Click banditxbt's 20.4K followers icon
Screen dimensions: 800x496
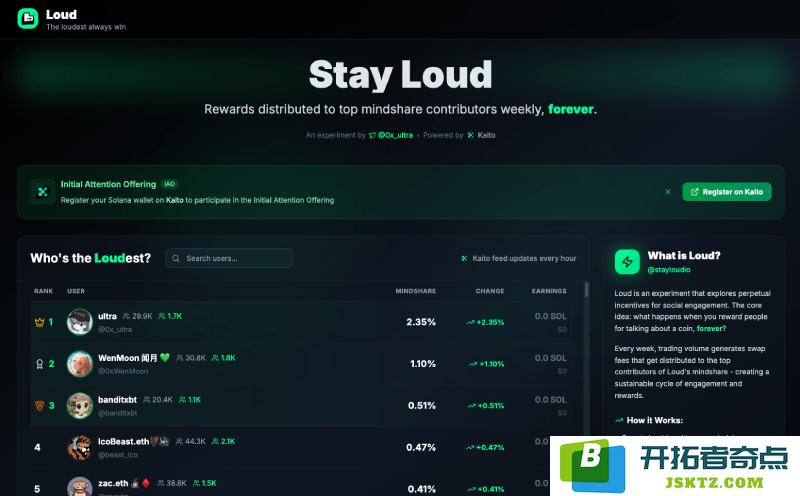(x=147, y=400)
